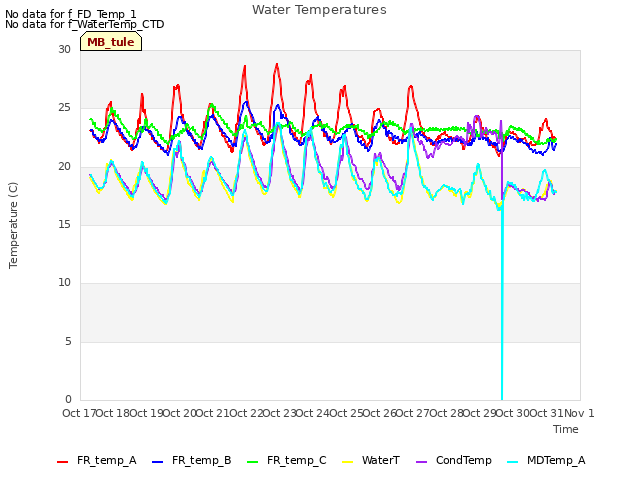Viewport: 640px width, 480px height.
Task: Click the 10 y-axis tick label
Action: 64,282
